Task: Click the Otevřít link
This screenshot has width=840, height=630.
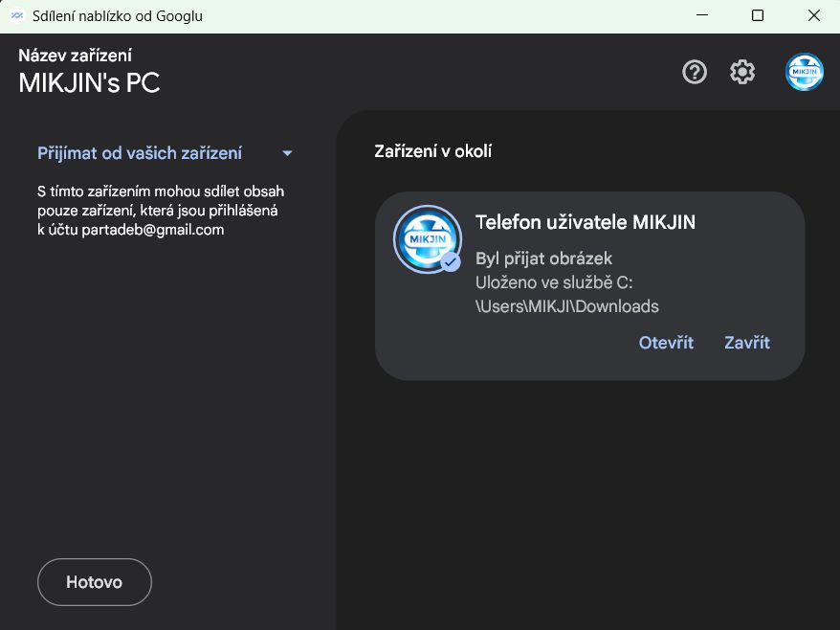Action: pyautogui.click(x=666, y=343)
